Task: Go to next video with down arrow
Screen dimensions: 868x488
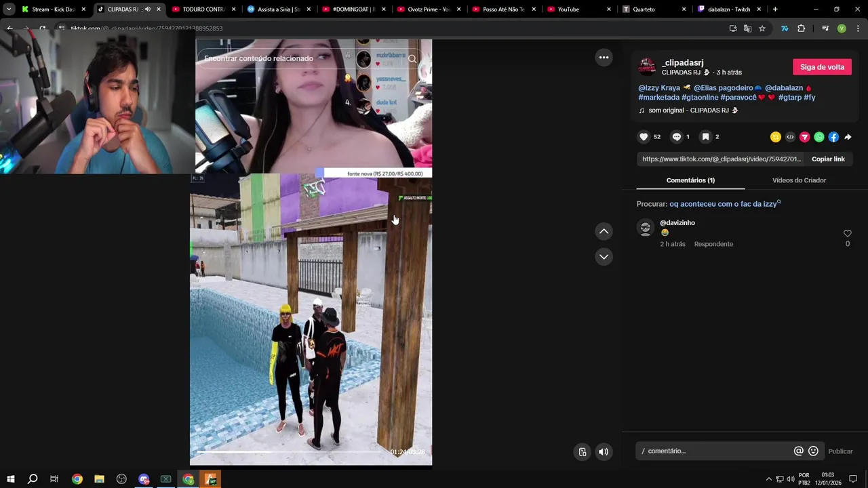Action: 604,257
